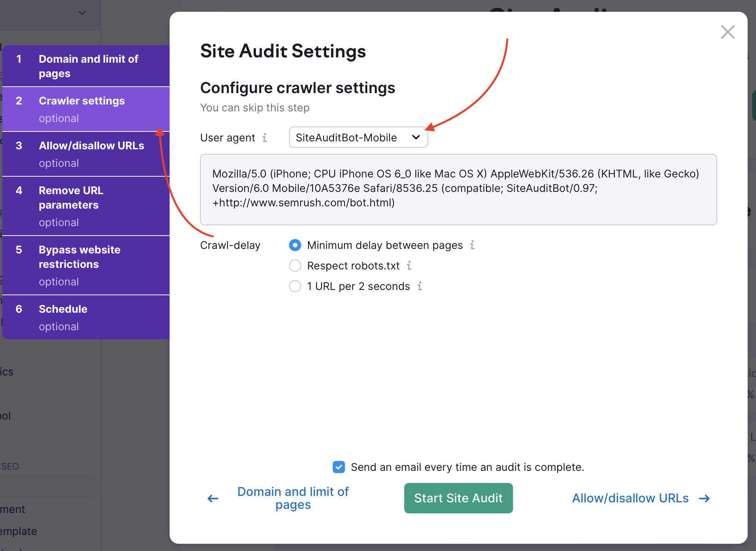
Task: Open step 1 Domain and limit of pages
Action: (x=86, y=66)
